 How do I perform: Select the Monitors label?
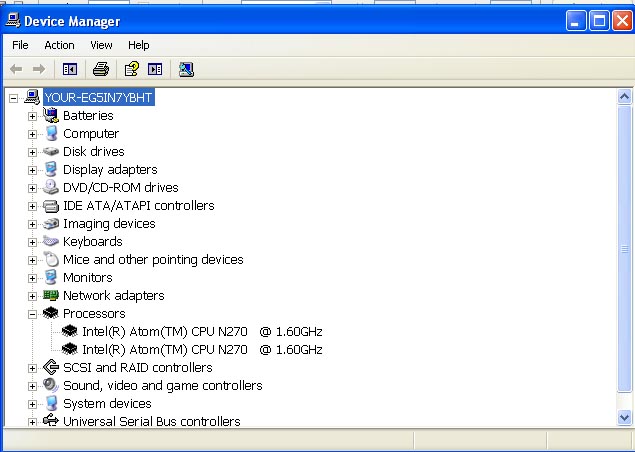tap(88, 277)
